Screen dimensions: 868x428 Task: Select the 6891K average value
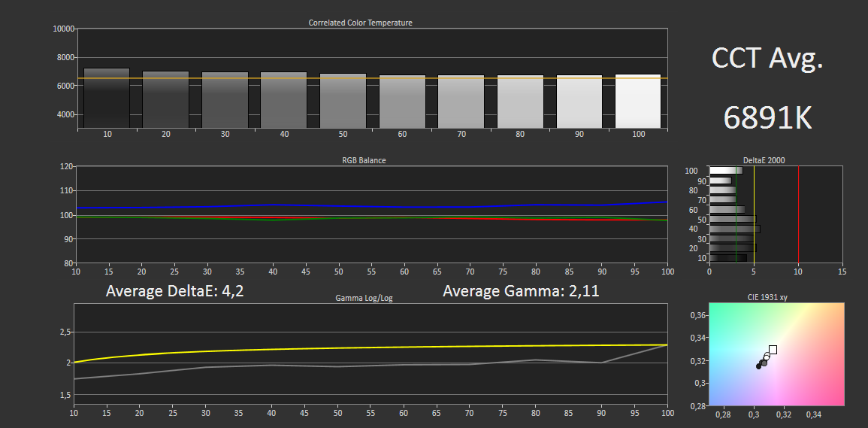coord(767,117)
